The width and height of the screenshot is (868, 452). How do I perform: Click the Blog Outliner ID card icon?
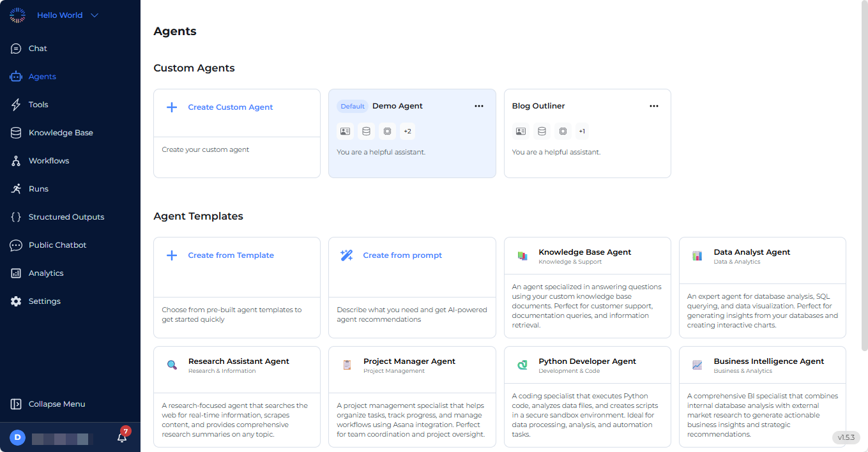[x=521, y=132]
